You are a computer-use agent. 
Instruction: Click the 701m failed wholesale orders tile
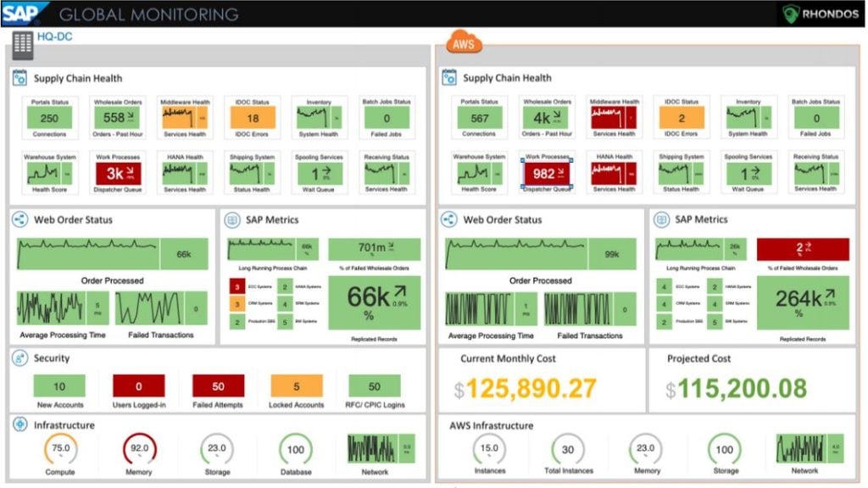click(374, 249)
